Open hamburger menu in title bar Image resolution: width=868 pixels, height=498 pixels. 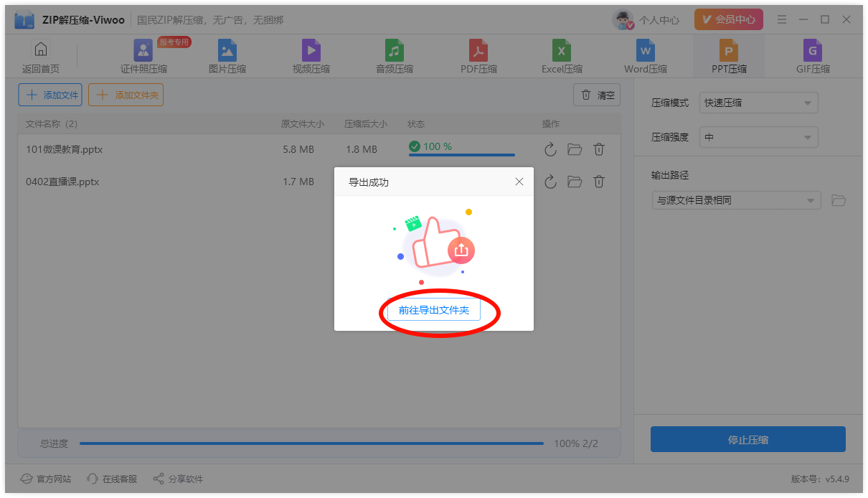(782, 19)
